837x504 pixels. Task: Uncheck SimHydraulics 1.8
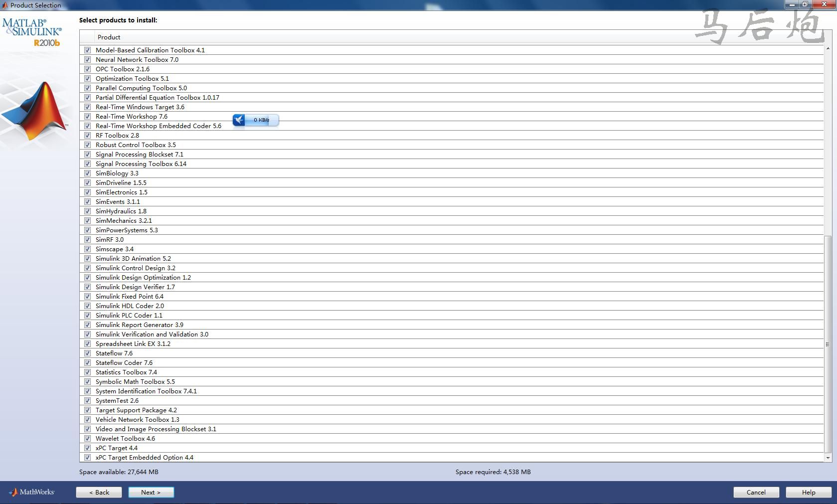point(87,211)
